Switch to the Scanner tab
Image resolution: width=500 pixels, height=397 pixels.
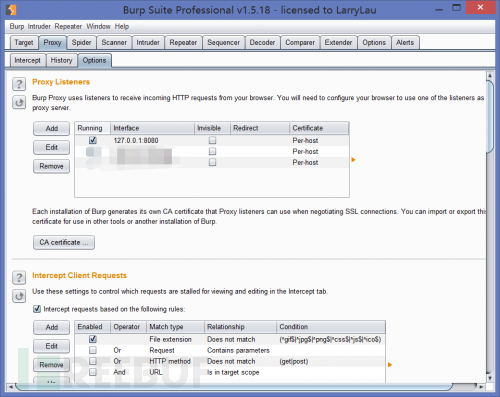pos(114,43)
